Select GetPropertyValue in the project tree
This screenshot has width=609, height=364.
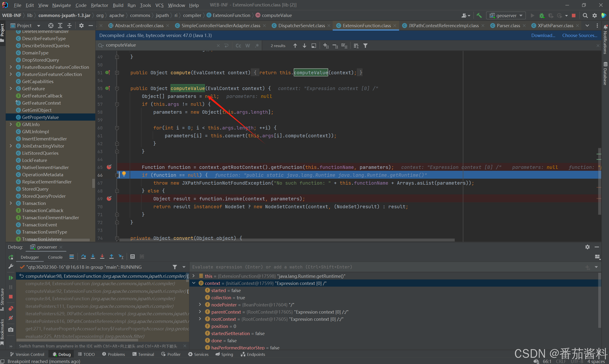click(x=51, y=117)
